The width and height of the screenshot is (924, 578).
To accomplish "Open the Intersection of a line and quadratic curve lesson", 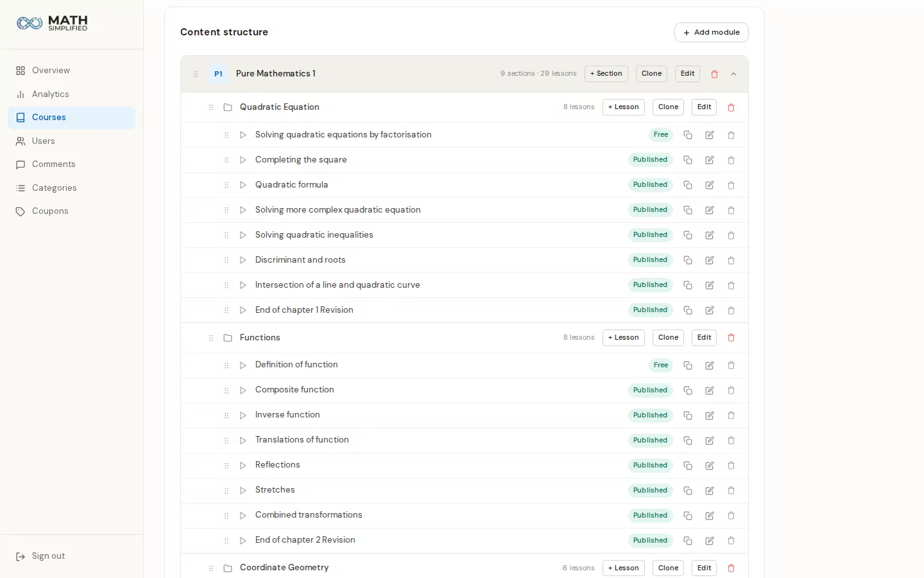I will (x=338, y=285).
